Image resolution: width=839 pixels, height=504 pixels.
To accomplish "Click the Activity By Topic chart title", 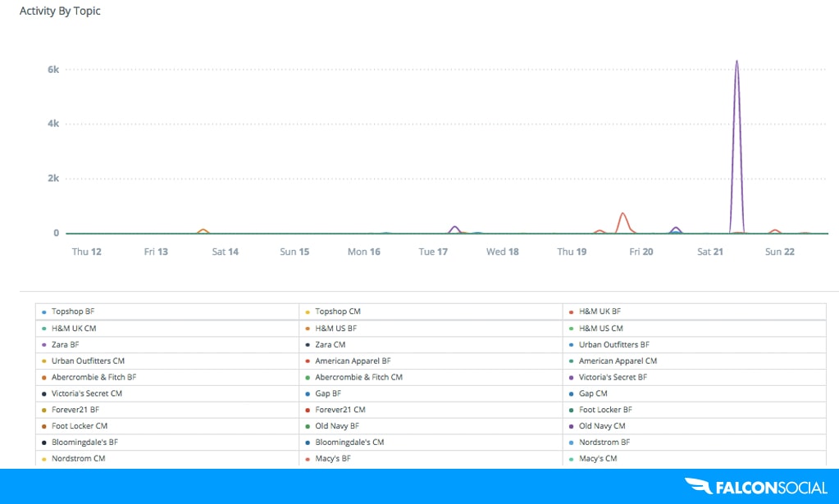I will click(x=60, y=11).
